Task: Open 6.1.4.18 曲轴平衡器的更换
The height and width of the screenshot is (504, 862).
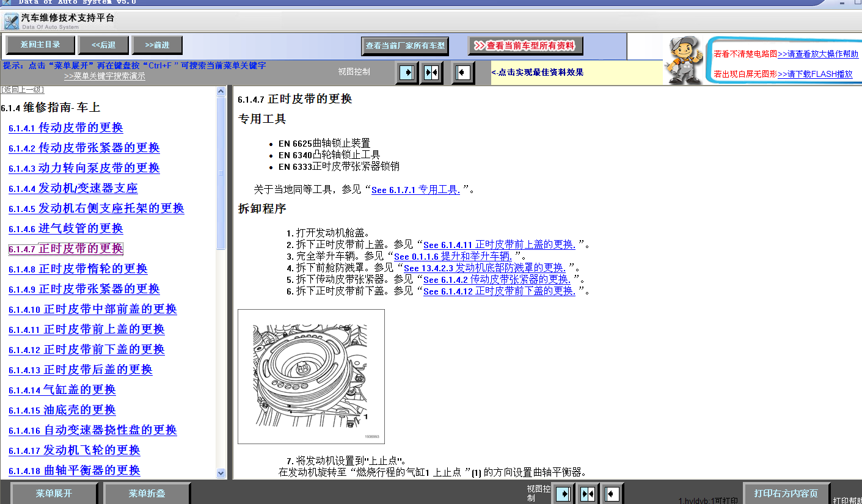Action: click(x=75, y=470)
